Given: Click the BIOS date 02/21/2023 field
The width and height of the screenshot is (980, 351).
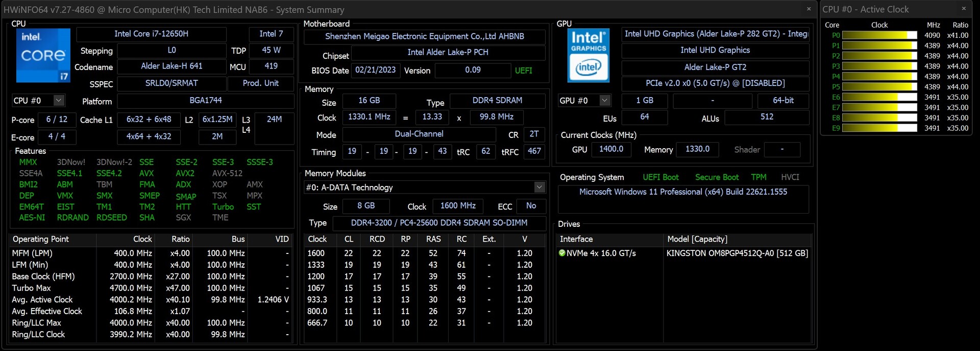Looking at the screenshot, I should point(375,71).
